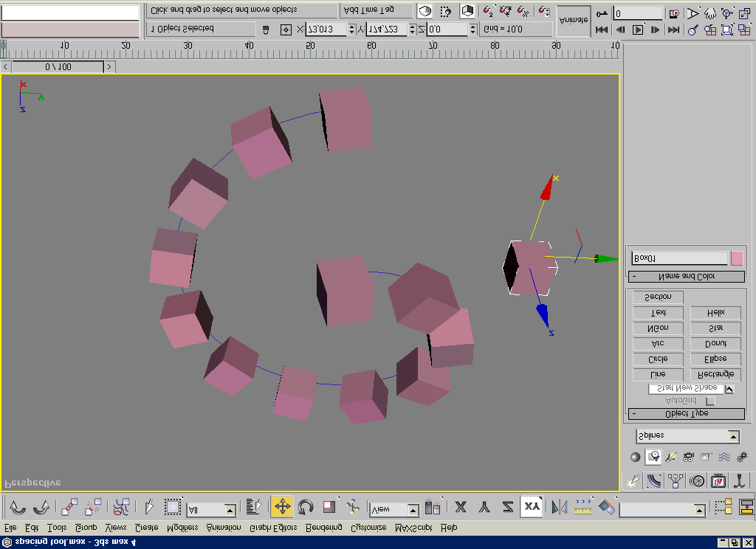Click the Line shape button
756x549 pixels.
658,375
